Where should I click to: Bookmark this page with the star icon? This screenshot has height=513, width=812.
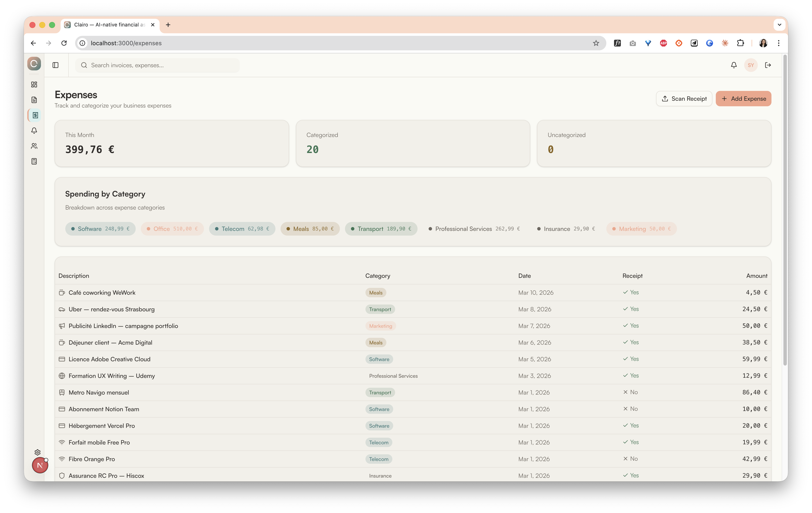(x=596, y=43)
